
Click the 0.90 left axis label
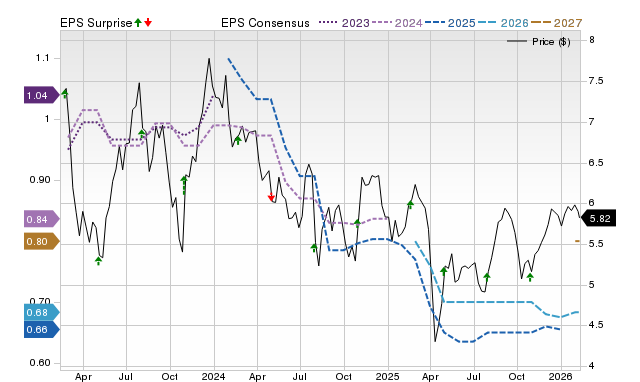click(x=40, y=180)
